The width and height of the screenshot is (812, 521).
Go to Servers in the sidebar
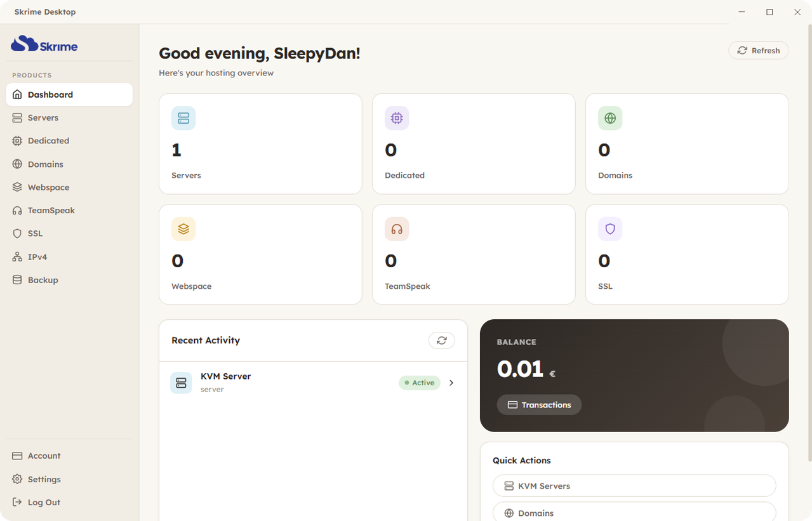(69, 118)
